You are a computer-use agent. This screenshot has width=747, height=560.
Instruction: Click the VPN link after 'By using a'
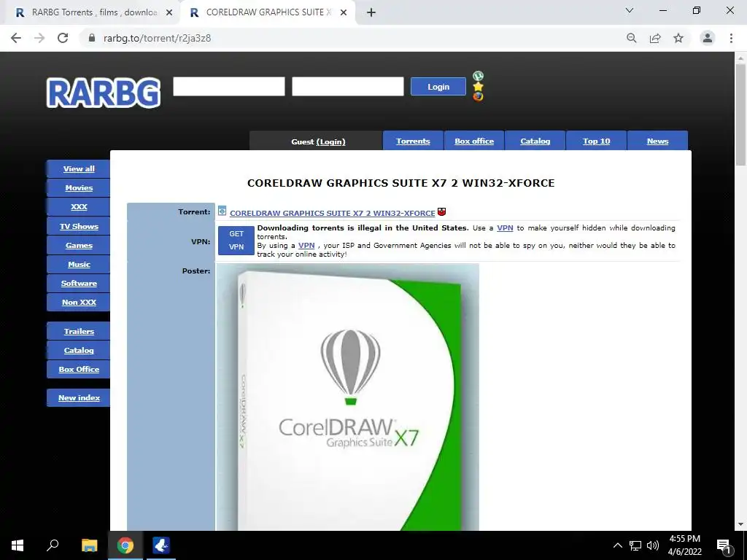pos(306,246)
